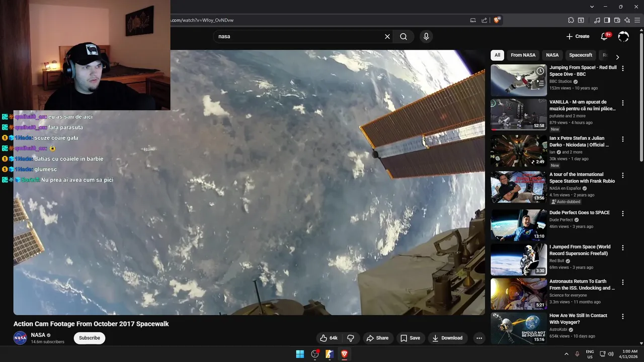Start voice search with the microphone icon

426,36
